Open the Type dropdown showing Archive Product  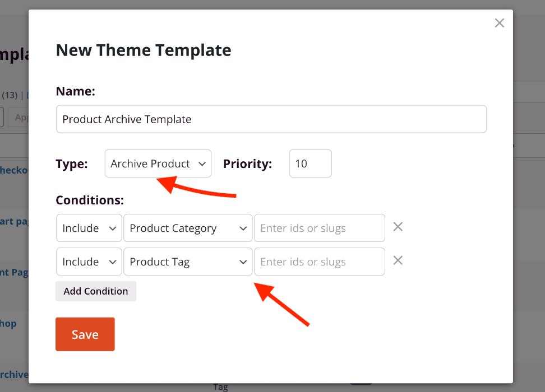(x=158, y=164)
